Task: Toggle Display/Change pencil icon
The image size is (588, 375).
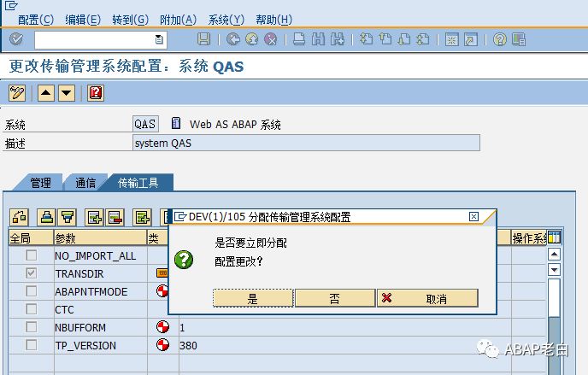Action: point(17,92)
